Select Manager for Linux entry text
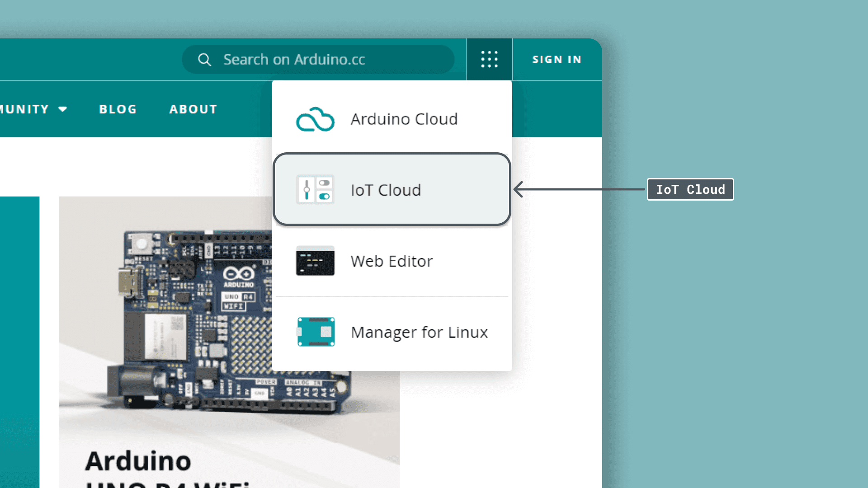 click(x=419, y=333)
